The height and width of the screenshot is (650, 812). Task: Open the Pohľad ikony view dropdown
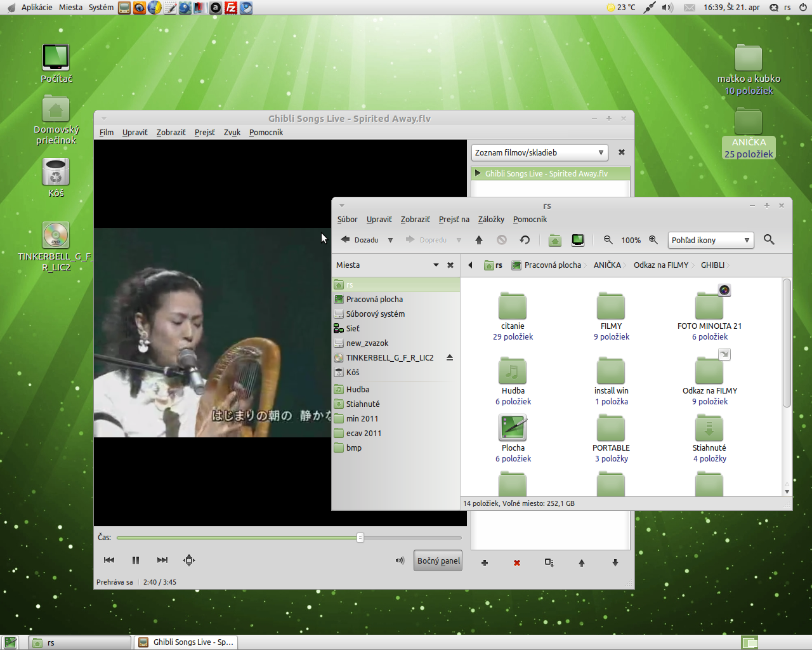pos(710,240)
